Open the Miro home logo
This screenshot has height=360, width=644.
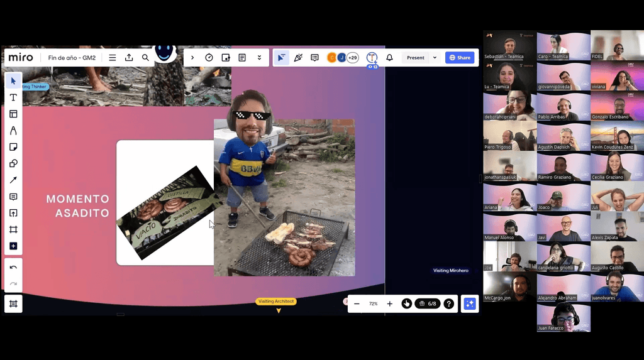21,57
